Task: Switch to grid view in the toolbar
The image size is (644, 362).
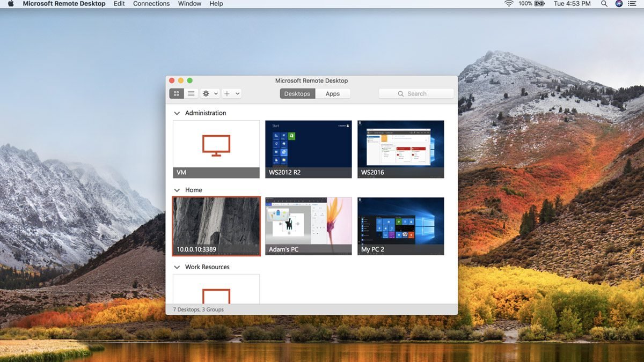Action: pyautogui.click(x=177, y=93)
